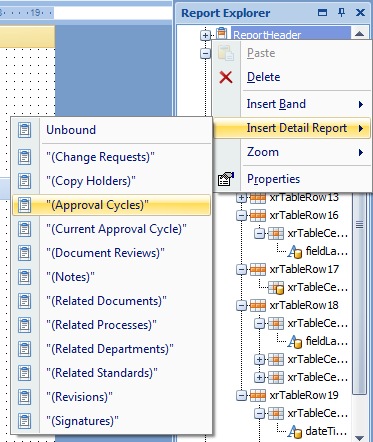Image resolution: width=373 pixels, height=442 pixels.
Task: Click Report Explorer scroll down arrow
Action: pyautogui.click(x=359, y=437)
